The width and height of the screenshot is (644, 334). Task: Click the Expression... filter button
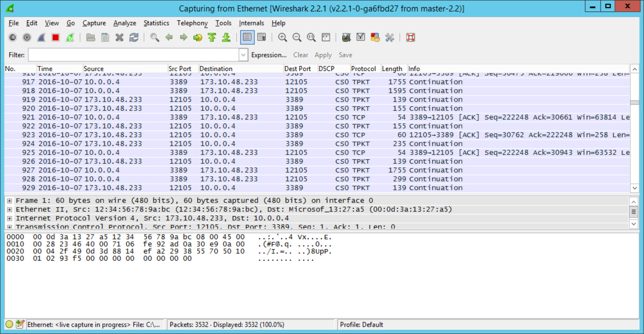269,55
